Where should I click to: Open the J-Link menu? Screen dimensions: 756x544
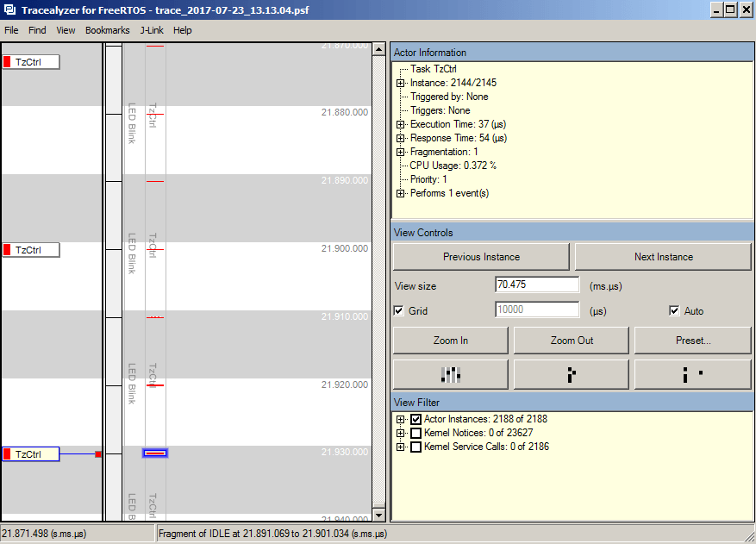coord(152,30)
